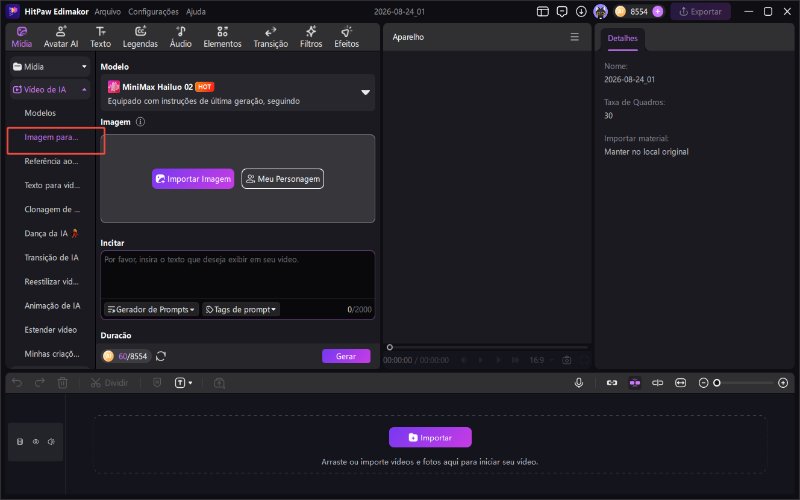Click the Dividir split tool

(x=109, y=383)
